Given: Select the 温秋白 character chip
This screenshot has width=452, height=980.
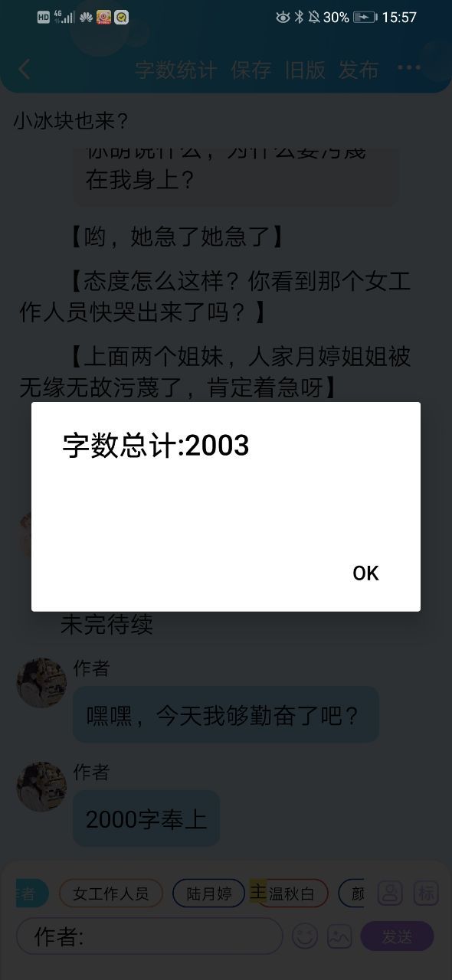Looking at the screenshot, I should 291,893.
